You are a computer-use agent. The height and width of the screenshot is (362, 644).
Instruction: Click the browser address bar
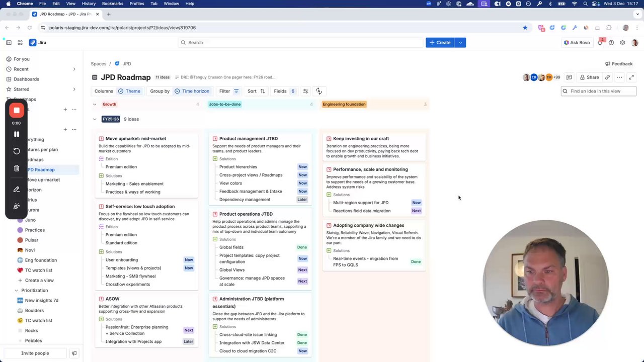pyautogui.click(x=282, y=28)
